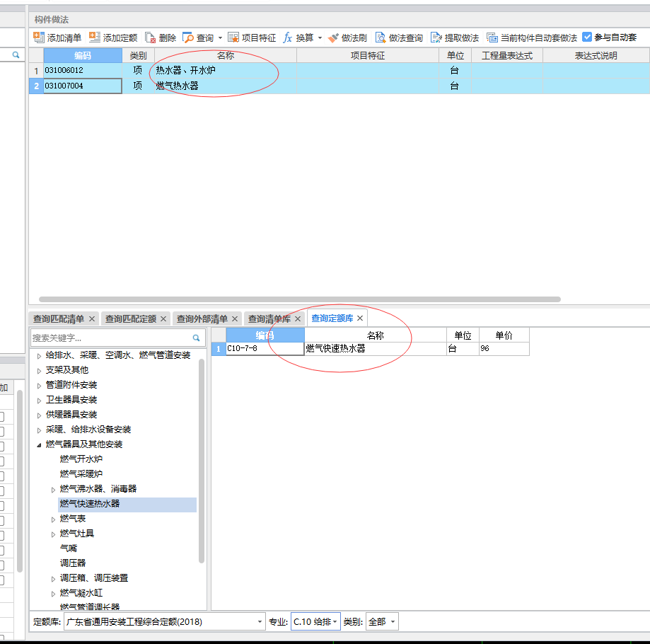Click the horizontal scrollbar under 构件做法 table
The image size is (650, 644).
click(x=300, y=299)
